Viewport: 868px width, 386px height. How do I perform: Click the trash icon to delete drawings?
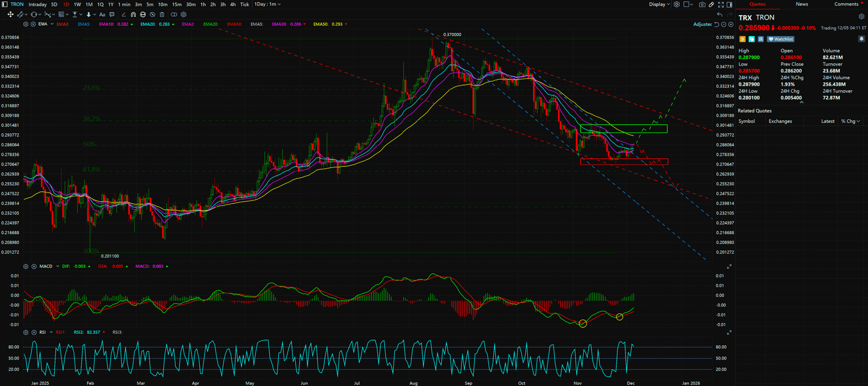(x=162, y=15)
